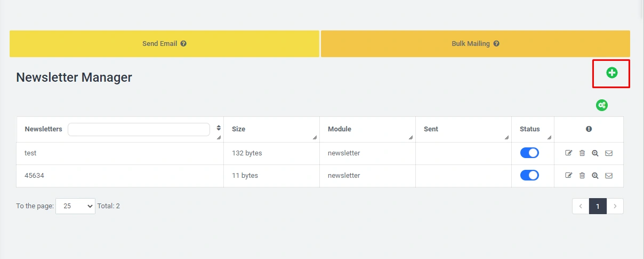Delete the test newsletter

582,153
